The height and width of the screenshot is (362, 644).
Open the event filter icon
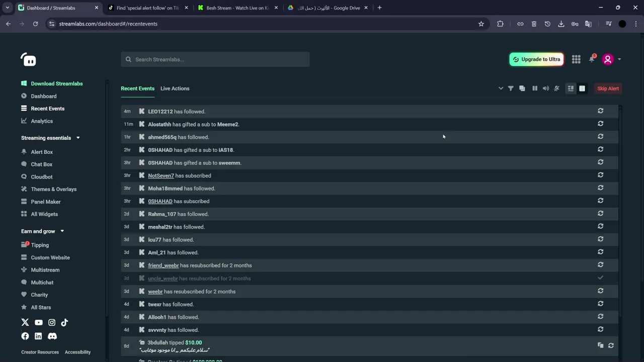pos(511,88)
